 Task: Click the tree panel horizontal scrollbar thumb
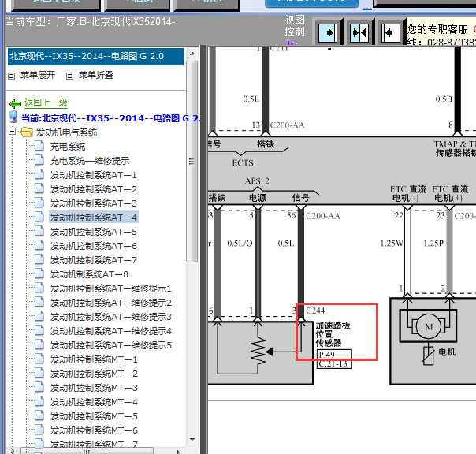87,451
